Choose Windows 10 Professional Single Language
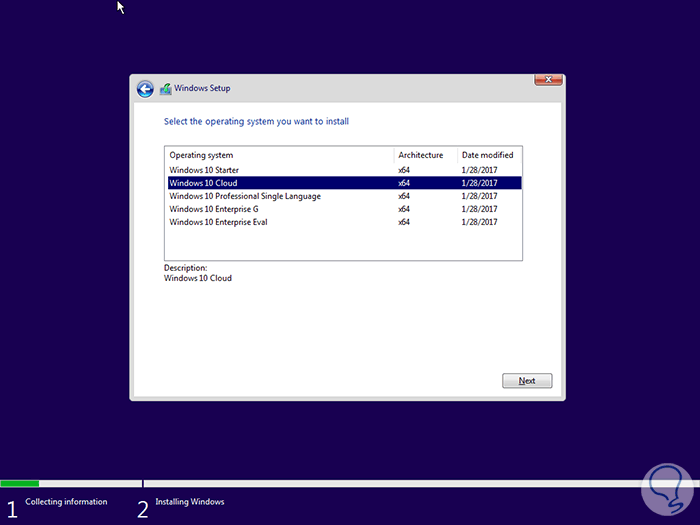The width and height of the screenshot is (700, 525). [x=345, y=196]
